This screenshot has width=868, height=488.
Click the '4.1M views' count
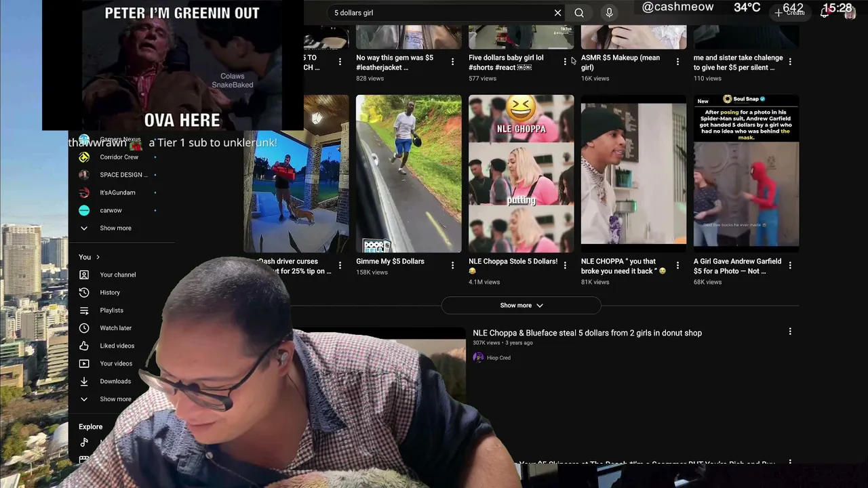(x=484, y=282)
